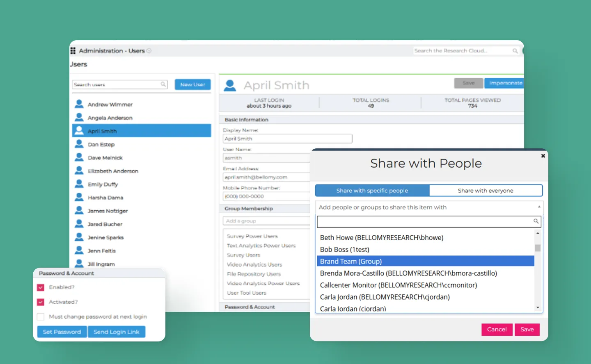
Task: Click the search icon inside the Share dialog field
Action: pyautogui.click(x=536, y=221)
